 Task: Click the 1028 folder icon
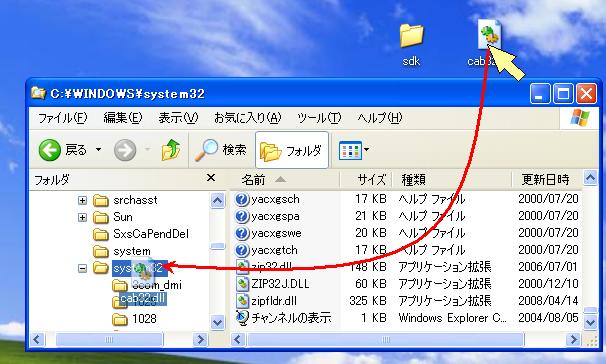tap(120, 319)
